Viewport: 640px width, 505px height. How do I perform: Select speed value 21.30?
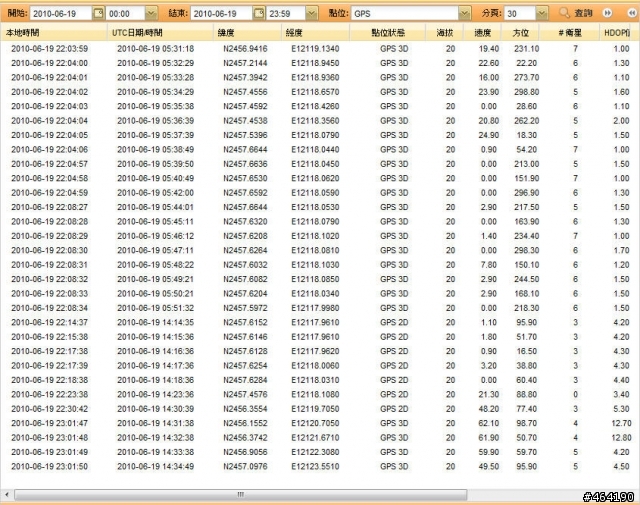tap(489, 394)
